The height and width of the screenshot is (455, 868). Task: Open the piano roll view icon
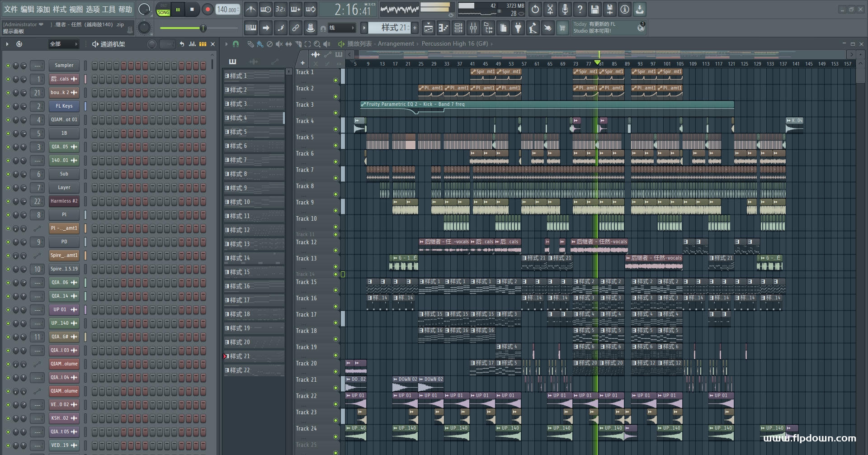pos(443,28)
